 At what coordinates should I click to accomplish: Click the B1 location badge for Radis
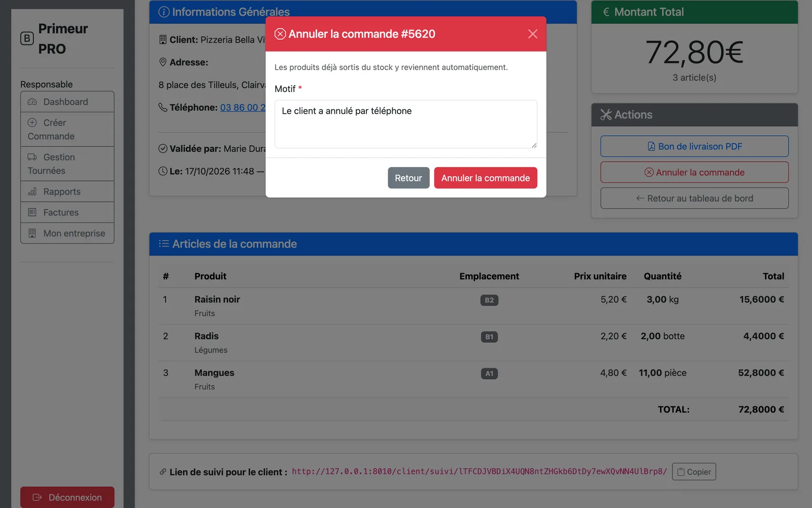[489, 337]
